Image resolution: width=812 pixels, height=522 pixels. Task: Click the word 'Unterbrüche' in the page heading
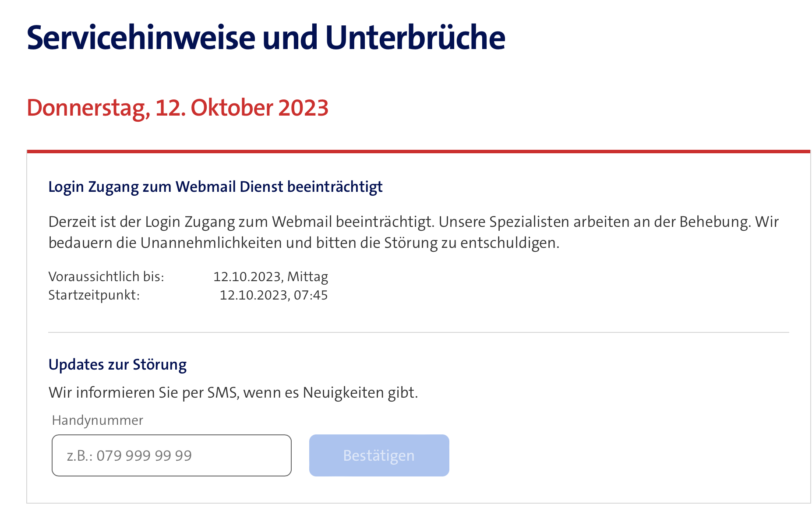point(415,38)
